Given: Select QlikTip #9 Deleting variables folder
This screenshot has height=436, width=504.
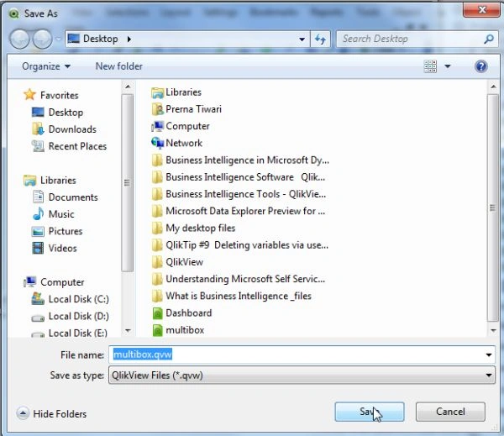Looking at the screenshot, I should [x=239, y=245].
